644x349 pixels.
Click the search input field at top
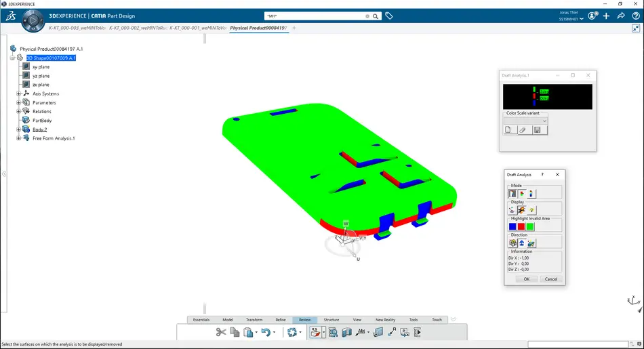point(315,16)
